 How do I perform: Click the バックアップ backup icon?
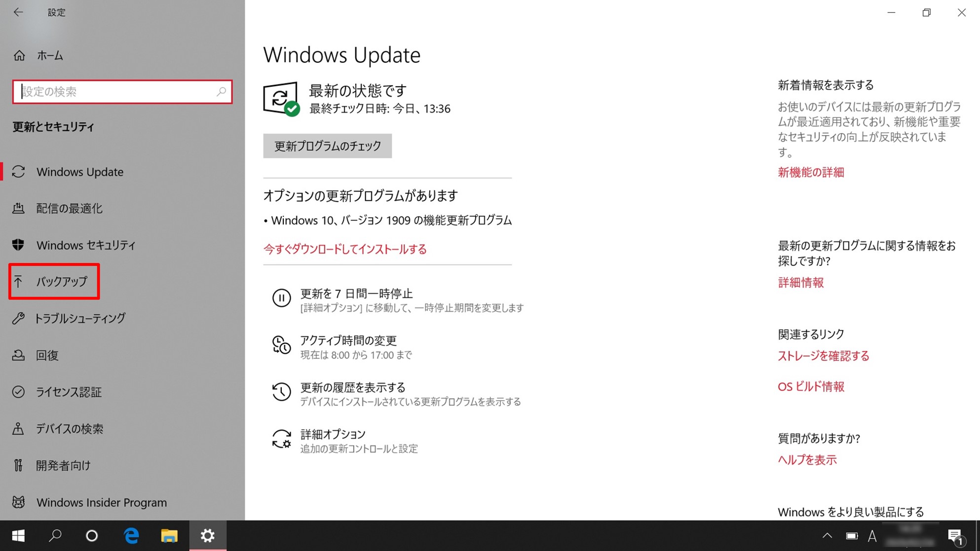pos(18,281)
